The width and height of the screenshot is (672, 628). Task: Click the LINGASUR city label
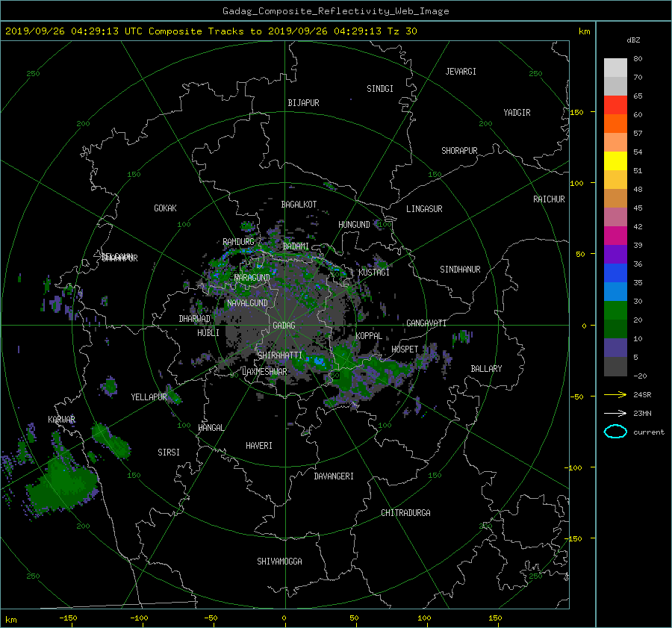coord(424,209)
